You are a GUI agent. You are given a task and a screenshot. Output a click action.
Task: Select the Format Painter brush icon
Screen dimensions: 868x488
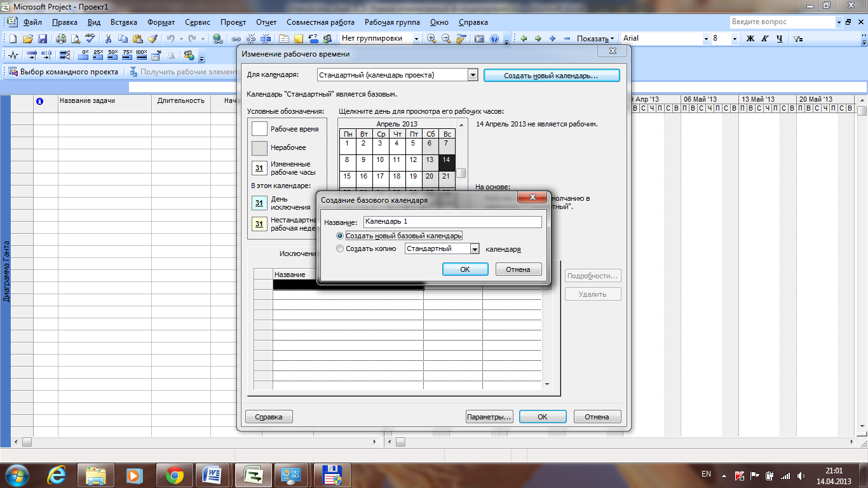coord(153,38)
